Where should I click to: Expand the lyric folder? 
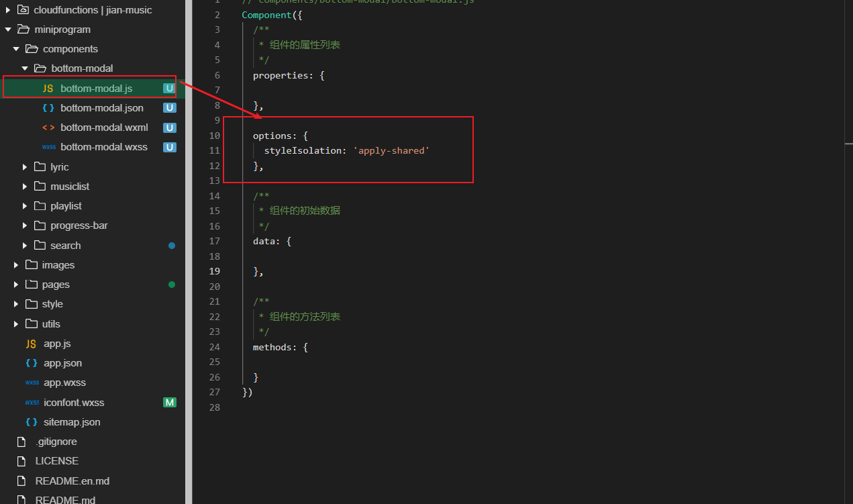25,167
